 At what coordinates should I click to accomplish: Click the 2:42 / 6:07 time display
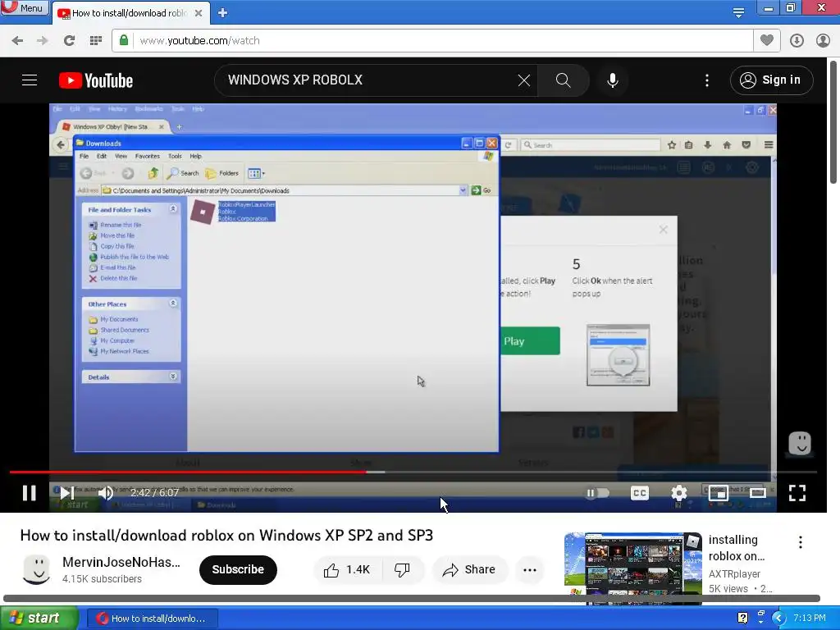point(154,493)
